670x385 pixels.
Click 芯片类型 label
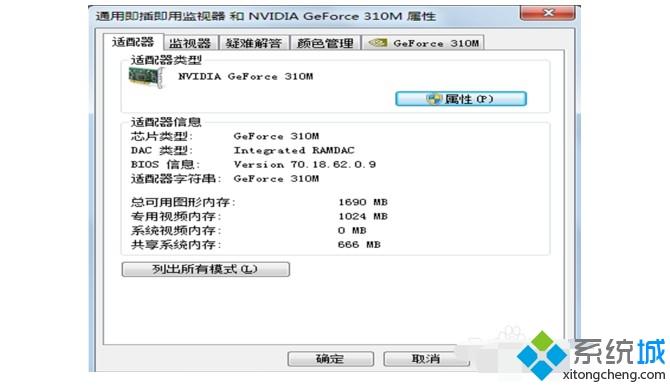[162, 136]
